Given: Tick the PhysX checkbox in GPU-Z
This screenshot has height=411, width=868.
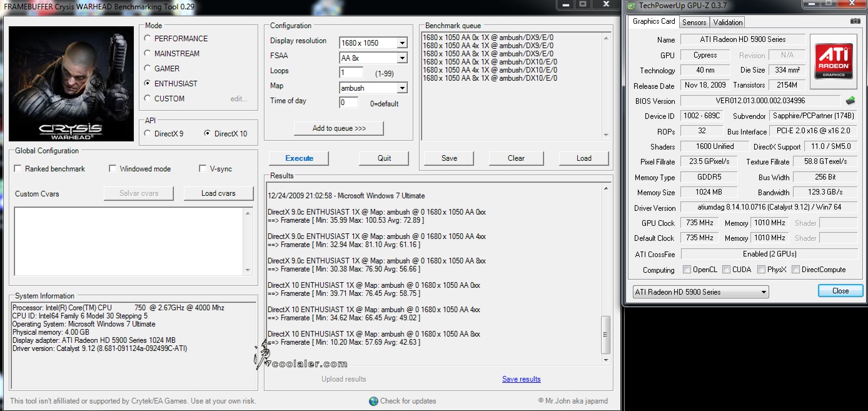Looking at the screenshot, I should tap(761, 270).
